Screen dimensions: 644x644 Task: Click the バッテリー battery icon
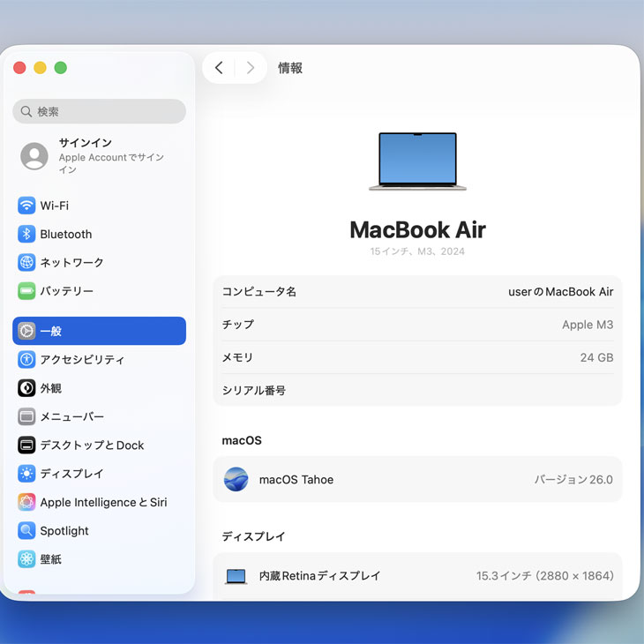(x=26, y=291)
